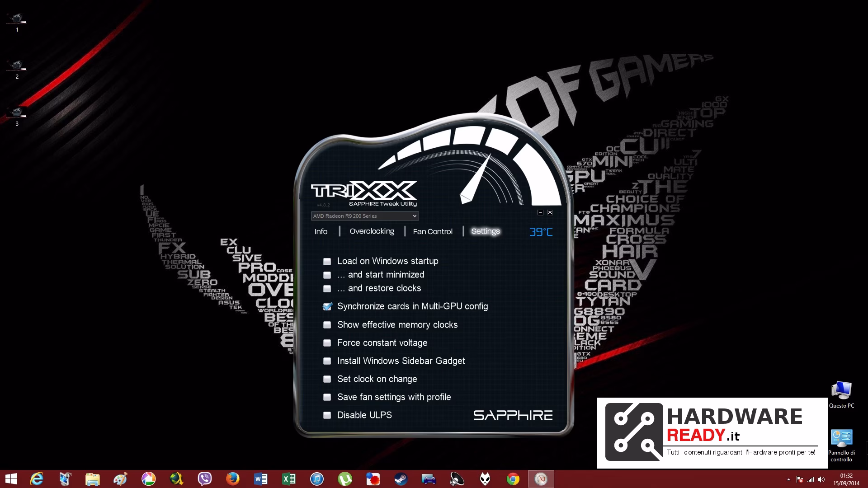Open the Overclocking tab

pyautogui.click(x=372, y=231)
